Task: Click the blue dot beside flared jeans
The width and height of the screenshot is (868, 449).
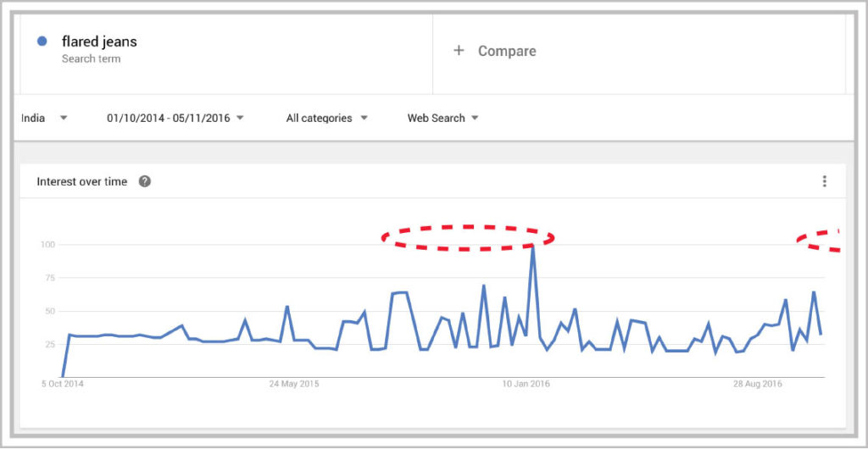Action: pos(42,42)
